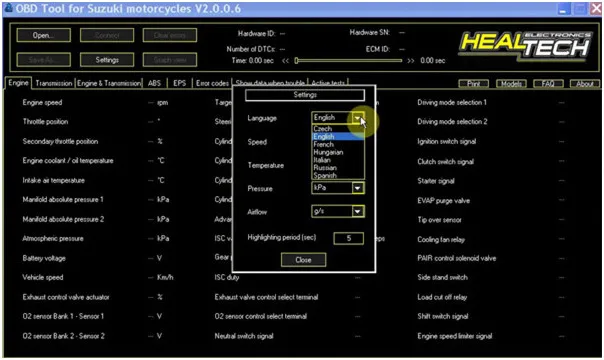
Task: Click the Intake air temperature label
Action: [54, 180]
